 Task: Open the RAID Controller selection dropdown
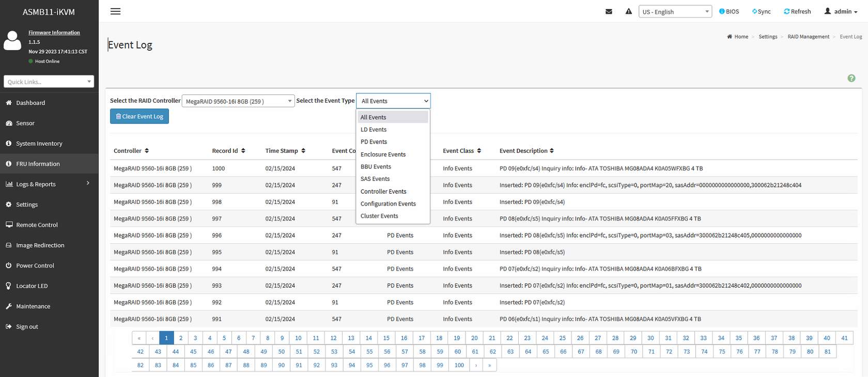pos(238,101)
